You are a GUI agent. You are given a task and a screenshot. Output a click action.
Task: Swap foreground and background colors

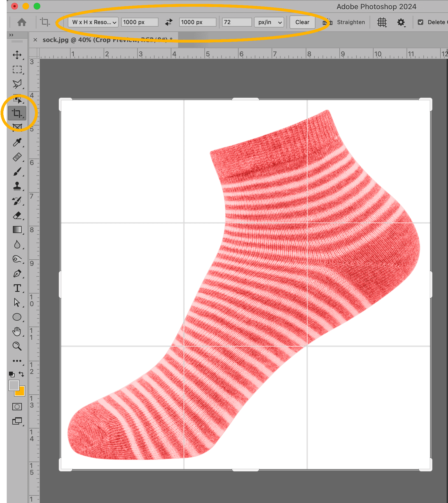(x=22, y=374)
